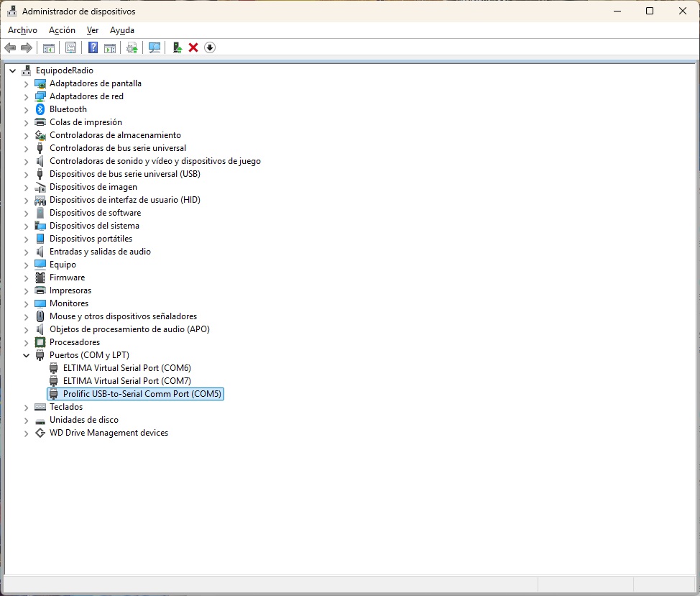Expand the Teclados category
Viewport: 700px width, 596px height.
(27, 407)
